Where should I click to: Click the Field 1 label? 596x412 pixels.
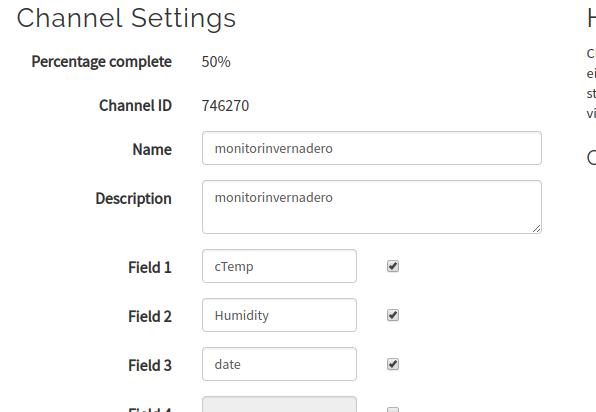(x=150, y=268)
